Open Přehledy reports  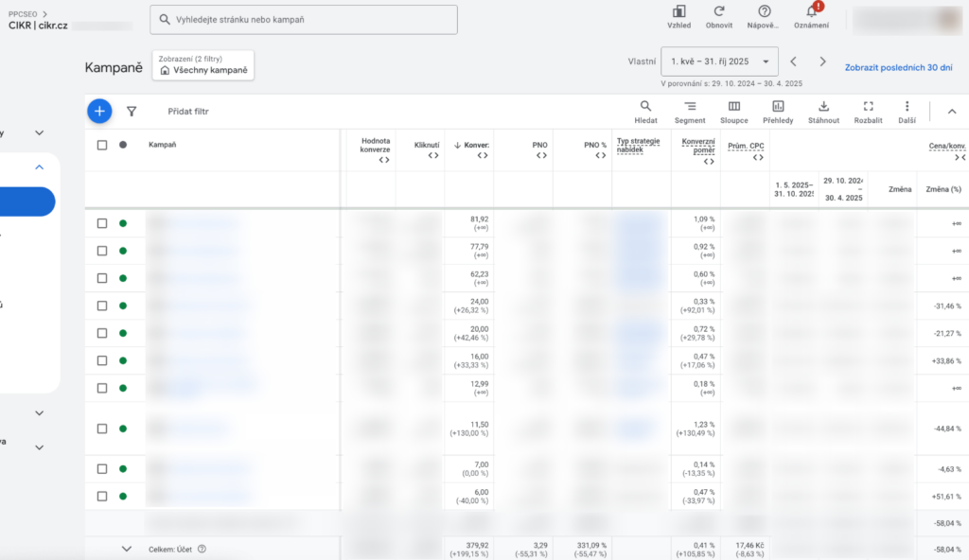tap(778, 112)
